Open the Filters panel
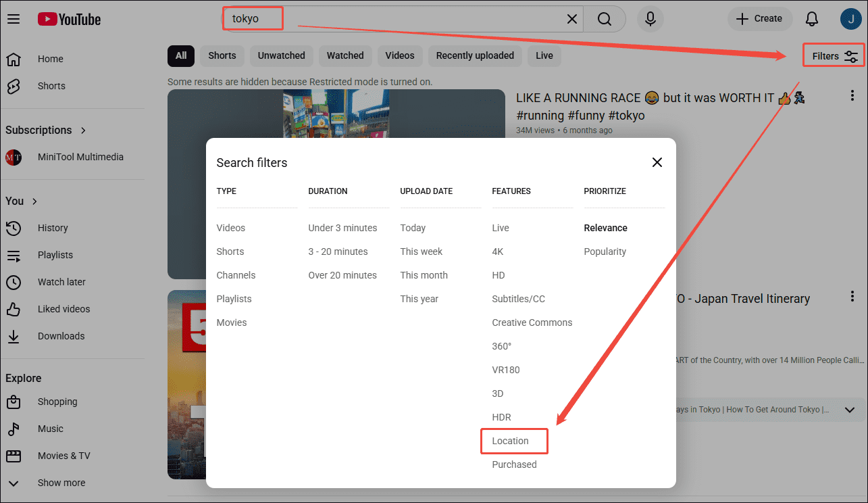Image resolution: width=868 pixels, height=503 pixels. point(833,55)
